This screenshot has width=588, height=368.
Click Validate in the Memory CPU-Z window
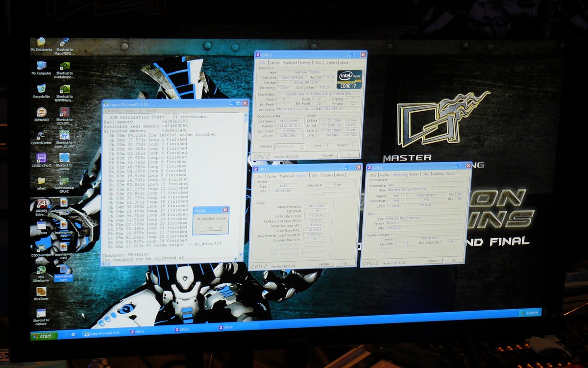[324, 264]
